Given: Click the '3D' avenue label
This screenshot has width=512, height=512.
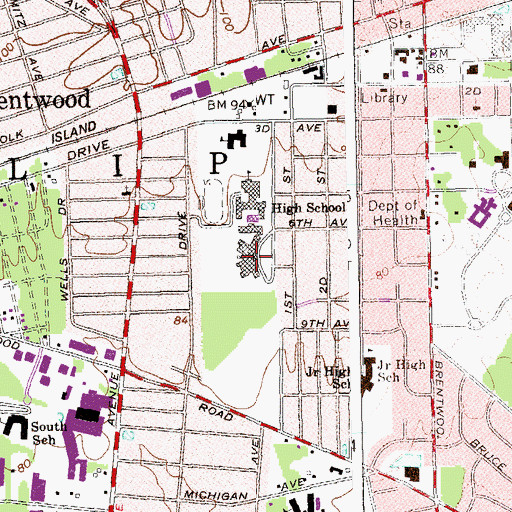Looking at the screenshot, I should coord(263,129).
